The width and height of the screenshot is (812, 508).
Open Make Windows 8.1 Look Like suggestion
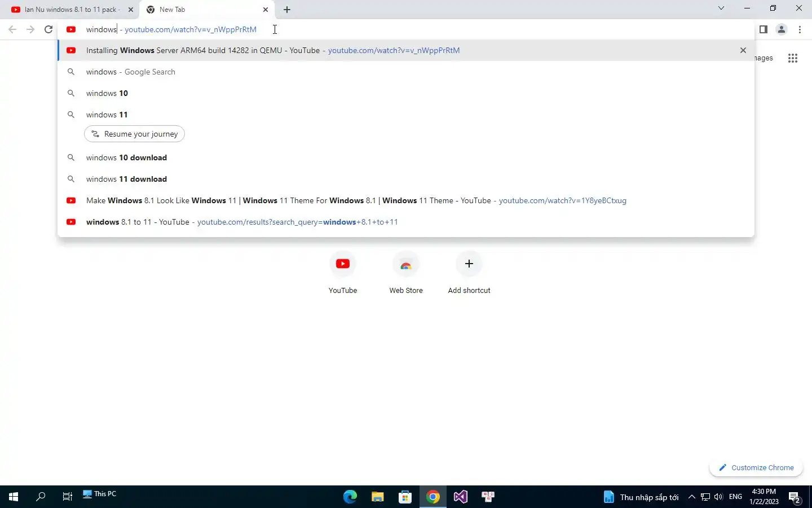pos(405,200)
